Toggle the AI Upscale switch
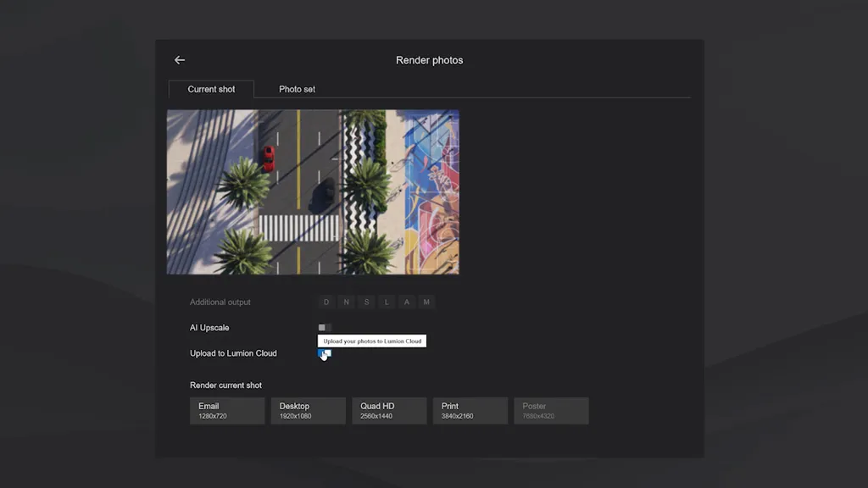 [325, 328]
